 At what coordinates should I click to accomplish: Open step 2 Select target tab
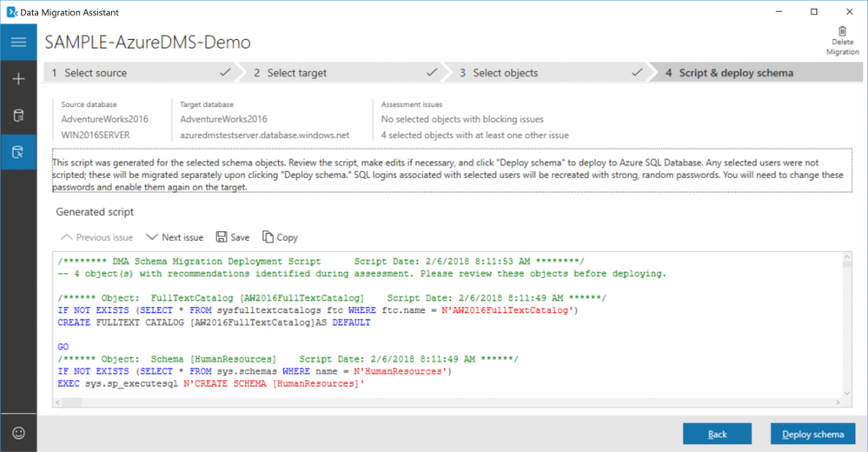pos(344,72)
